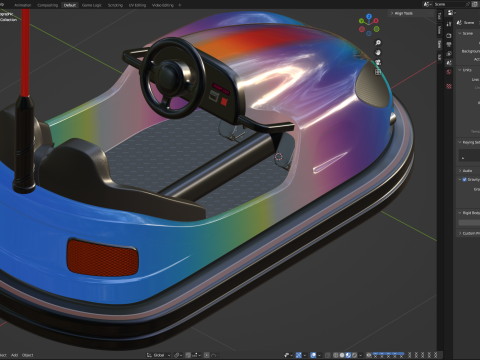Select the Default workspace tab
Image resolution: width=480 pixels, height=360 pixels.
pos(70,5)
